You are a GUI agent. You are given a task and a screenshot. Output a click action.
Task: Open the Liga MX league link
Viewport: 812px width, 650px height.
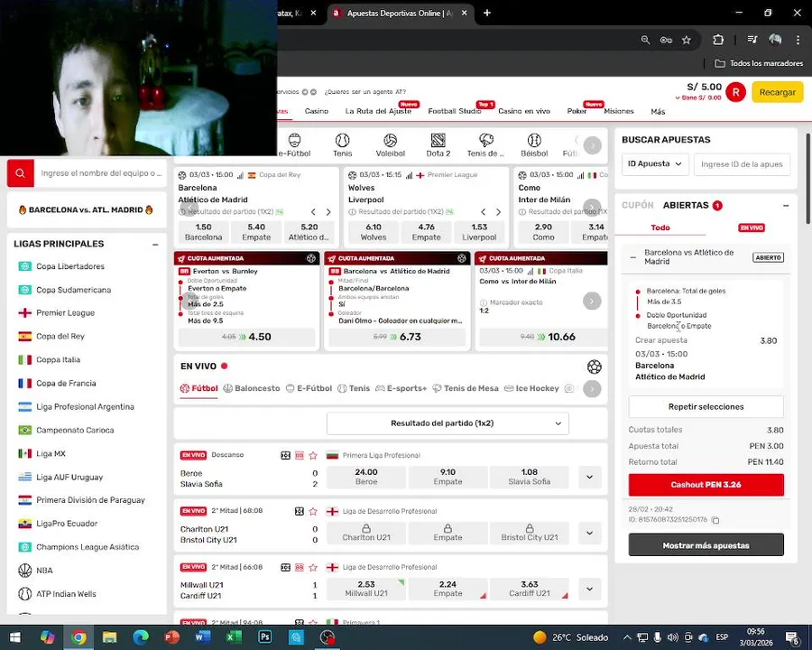[51, 453]
